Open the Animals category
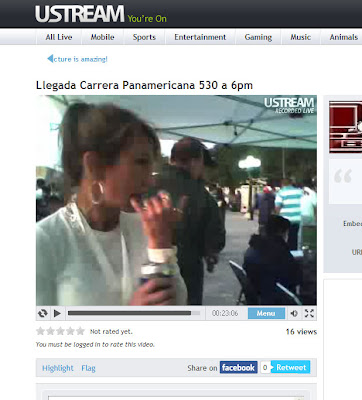 coord(344,37)
